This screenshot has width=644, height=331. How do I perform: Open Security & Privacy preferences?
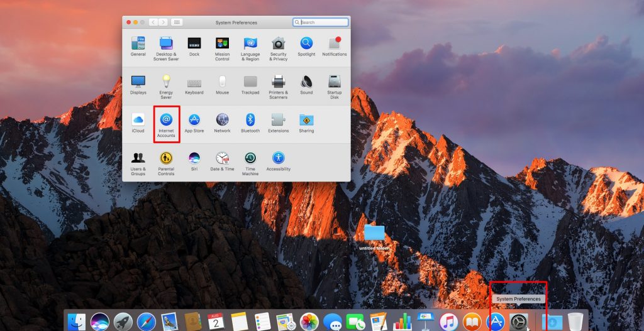coord(278,49)
